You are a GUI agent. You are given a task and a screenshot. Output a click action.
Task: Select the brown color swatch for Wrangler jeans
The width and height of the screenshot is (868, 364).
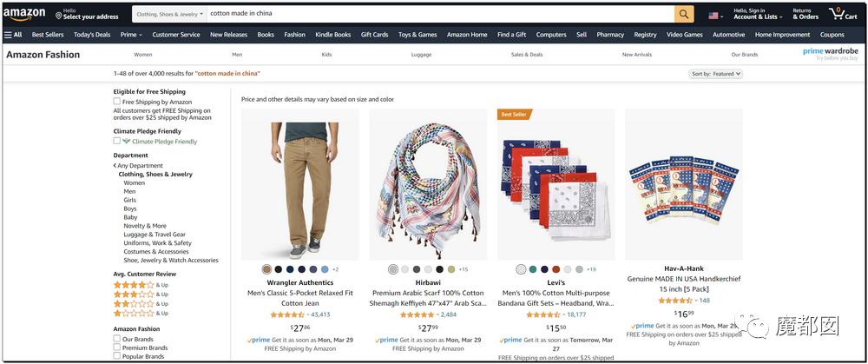coord(266,269)
